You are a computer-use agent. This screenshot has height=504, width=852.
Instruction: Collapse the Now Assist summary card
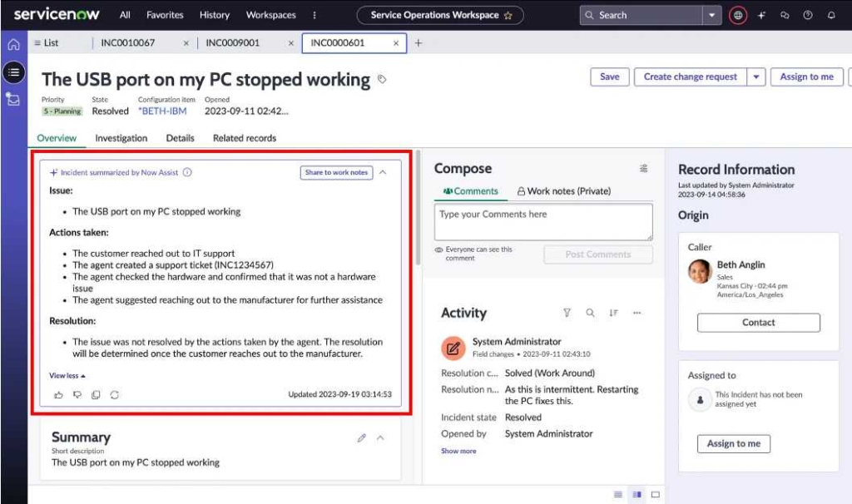[383, 172]
